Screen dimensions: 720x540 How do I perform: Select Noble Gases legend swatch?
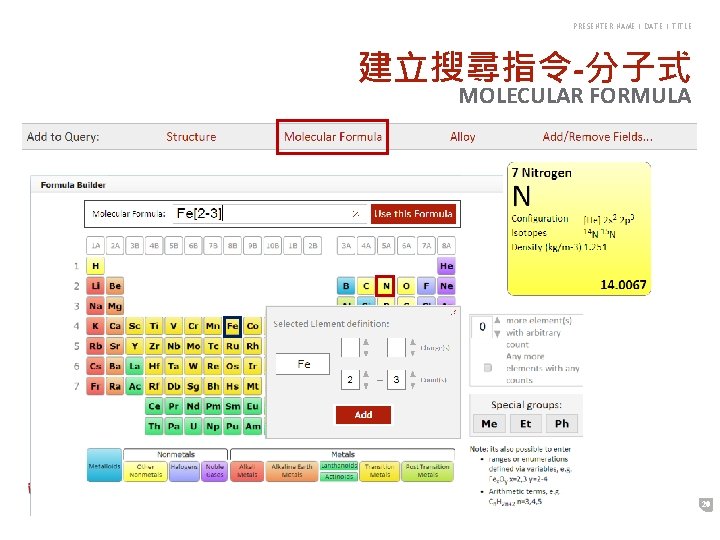click(214, 471)
